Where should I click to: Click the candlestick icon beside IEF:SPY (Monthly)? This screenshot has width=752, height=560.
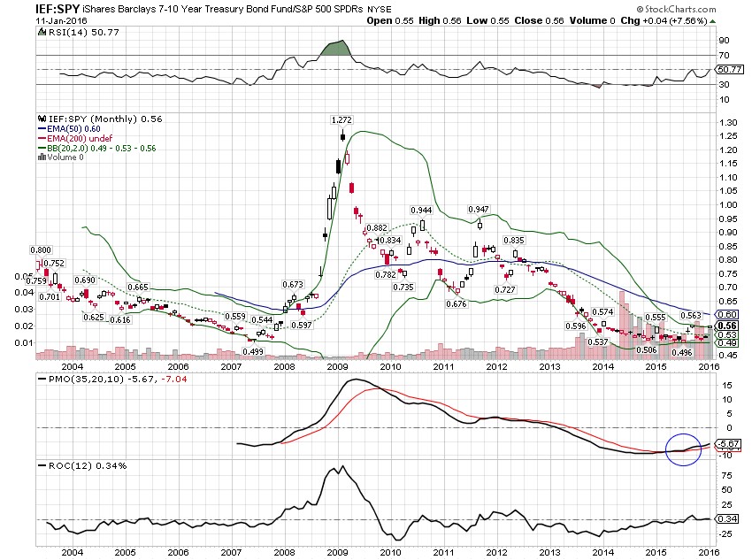pos(42,119)
